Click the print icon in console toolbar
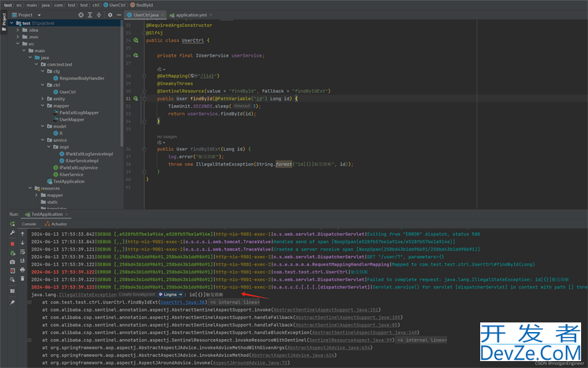This screenshot has width=588, height=368. tap(23, 270)
